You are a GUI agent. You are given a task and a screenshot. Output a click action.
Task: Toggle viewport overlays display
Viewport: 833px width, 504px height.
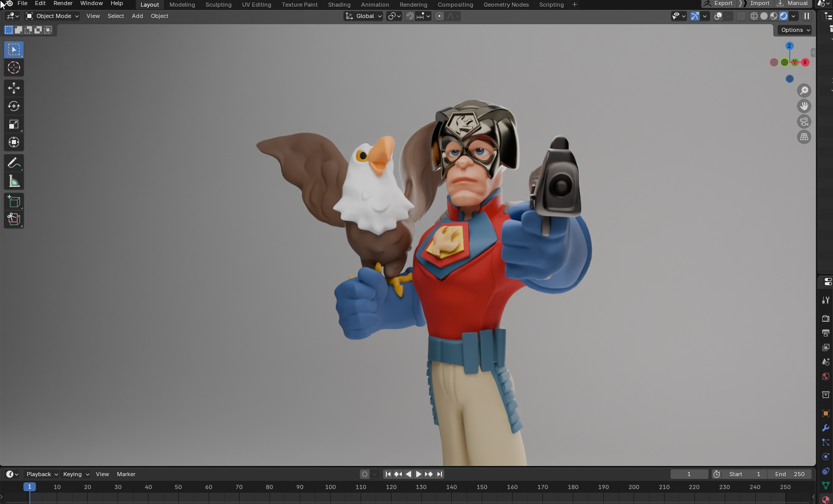(718, 16)
